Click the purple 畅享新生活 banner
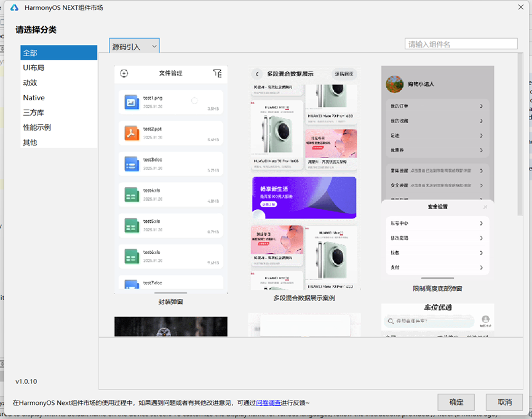The width and height of the screenshot is (532, 419). [304, 198]
